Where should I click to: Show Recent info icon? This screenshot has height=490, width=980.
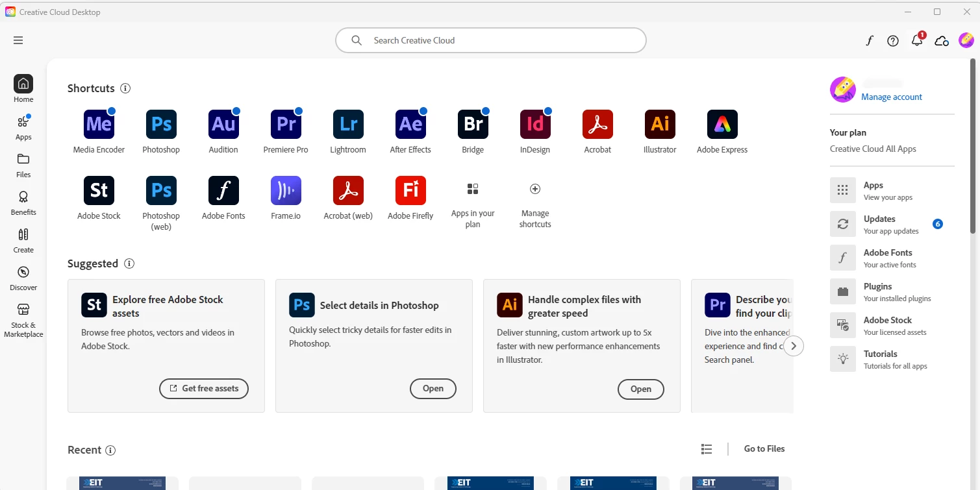(x=110, y=450)
